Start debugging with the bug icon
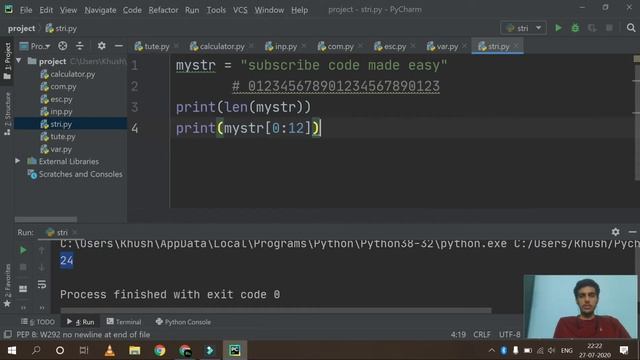 (575, 28)
